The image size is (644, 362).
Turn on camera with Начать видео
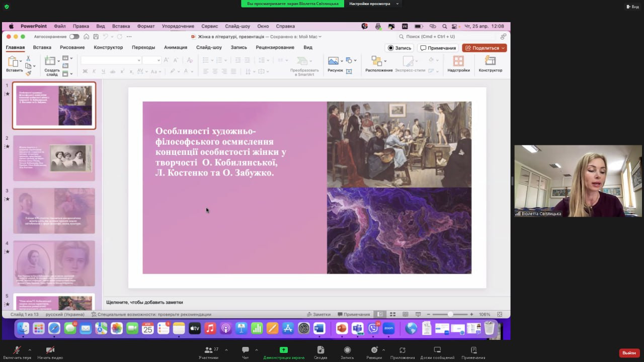50,350
